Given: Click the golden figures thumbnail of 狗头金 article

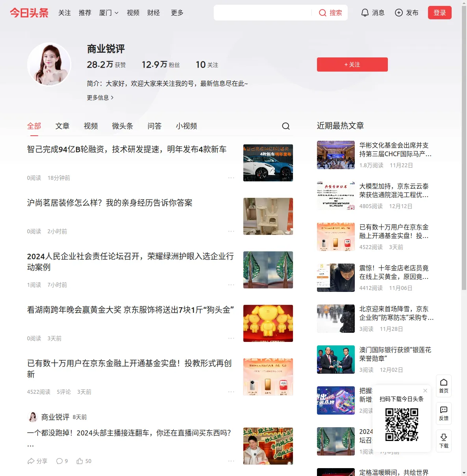Looking at the screenshot, I should pyautogui.click(x=268, y=323).
